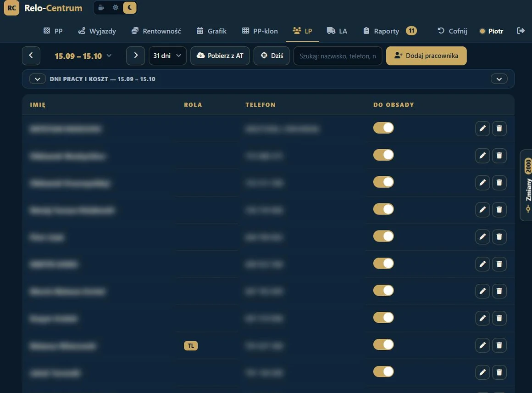Click Pobierz z AT button
The height and width of the screenshot is (393, 532).
220,56
